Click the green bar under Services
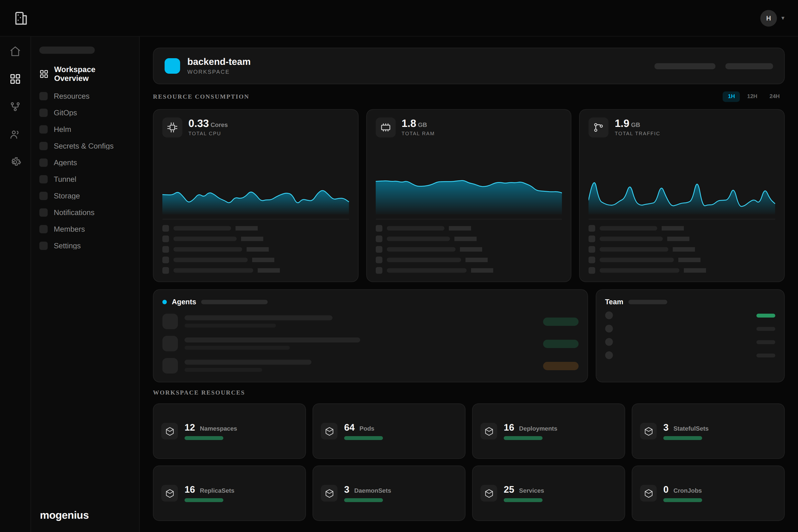798x532 pixels. [523, 500]
